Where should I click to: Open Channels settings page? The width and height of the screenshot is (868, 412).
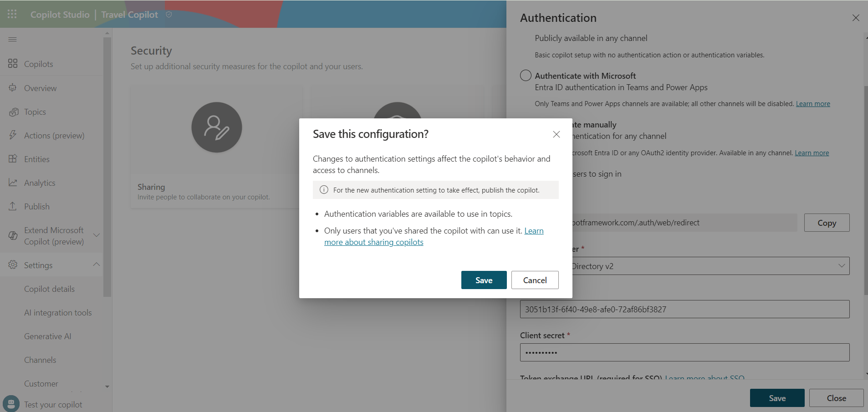40,360
